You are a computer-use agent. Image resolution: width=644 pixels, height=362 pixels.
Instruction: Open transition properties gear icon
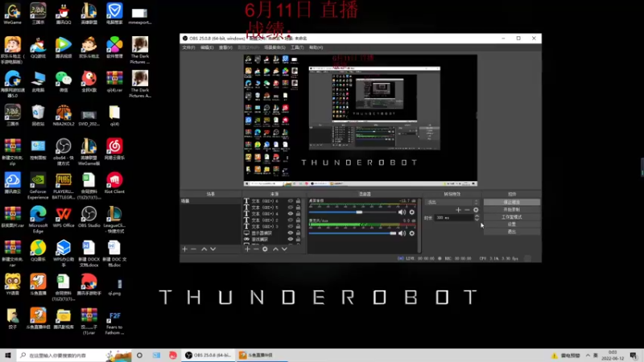[x=476, y=210]
